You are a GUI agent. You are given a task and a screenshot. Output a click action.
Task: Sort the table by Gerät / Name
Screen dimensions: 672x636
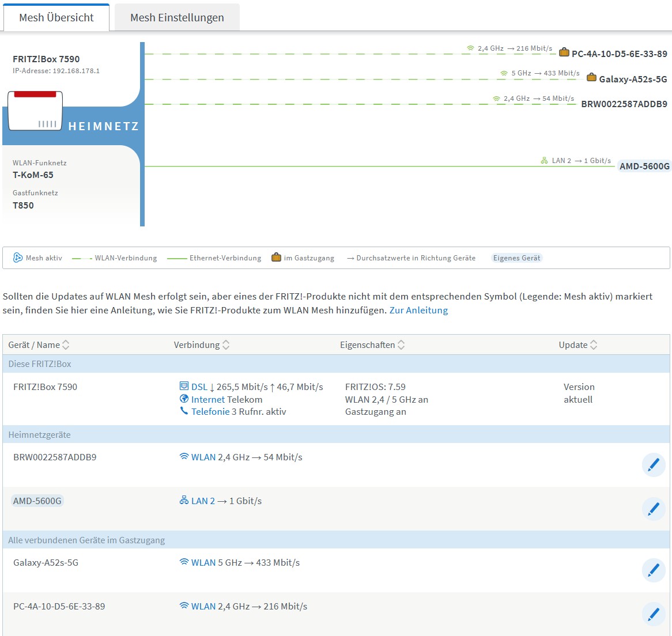39,344
